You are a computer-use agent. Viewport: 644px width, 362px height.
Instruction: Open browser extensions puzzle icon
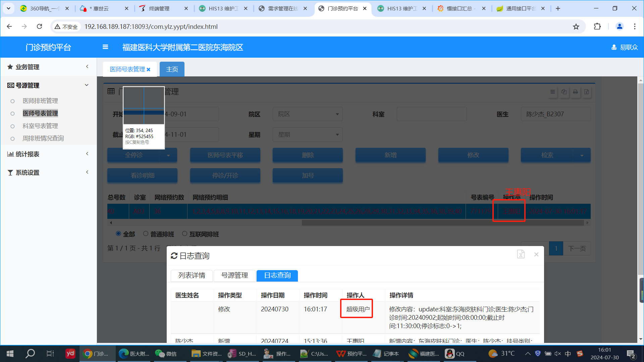coord(597,26)
